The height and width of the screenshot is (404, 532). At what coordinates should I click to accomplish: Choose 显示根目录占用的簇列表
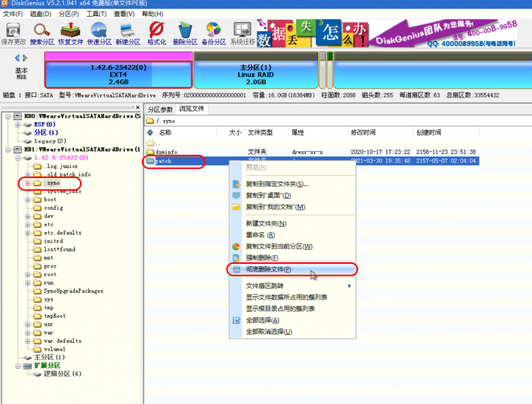[x=292, y=308]
